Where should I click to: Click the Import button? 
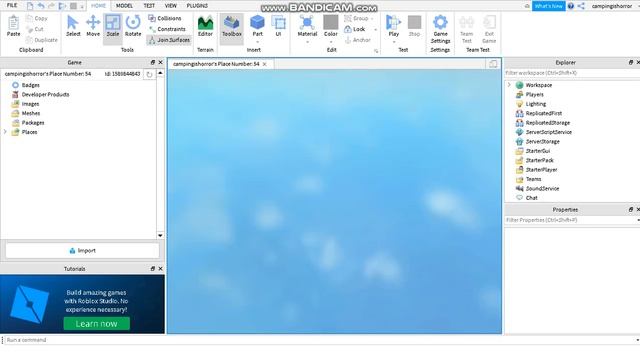tap(82, 251)
